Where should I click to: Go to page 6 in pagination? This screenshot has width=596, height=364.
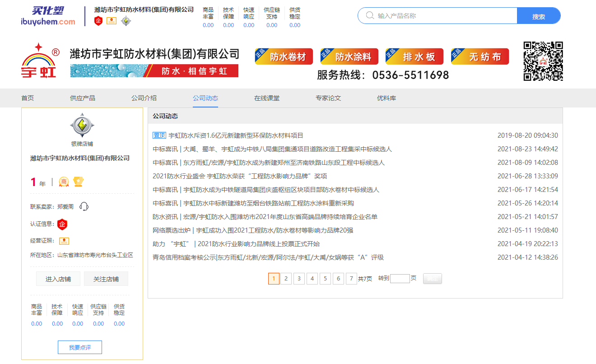click(338, 279)
